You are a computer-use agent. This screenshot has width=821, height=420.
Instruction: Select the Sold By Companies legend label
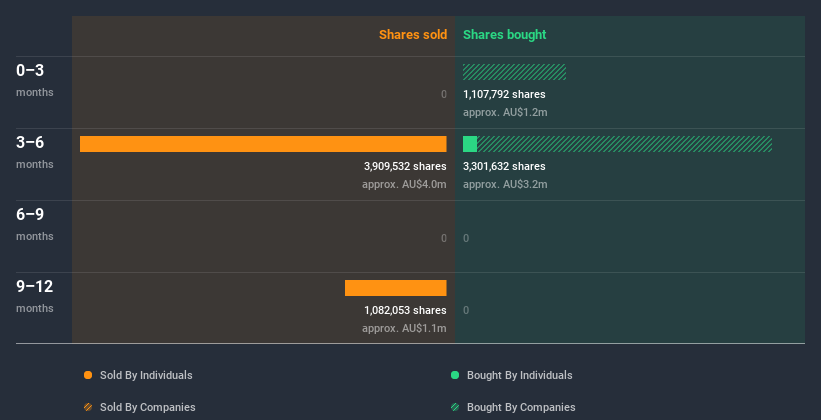148,407
